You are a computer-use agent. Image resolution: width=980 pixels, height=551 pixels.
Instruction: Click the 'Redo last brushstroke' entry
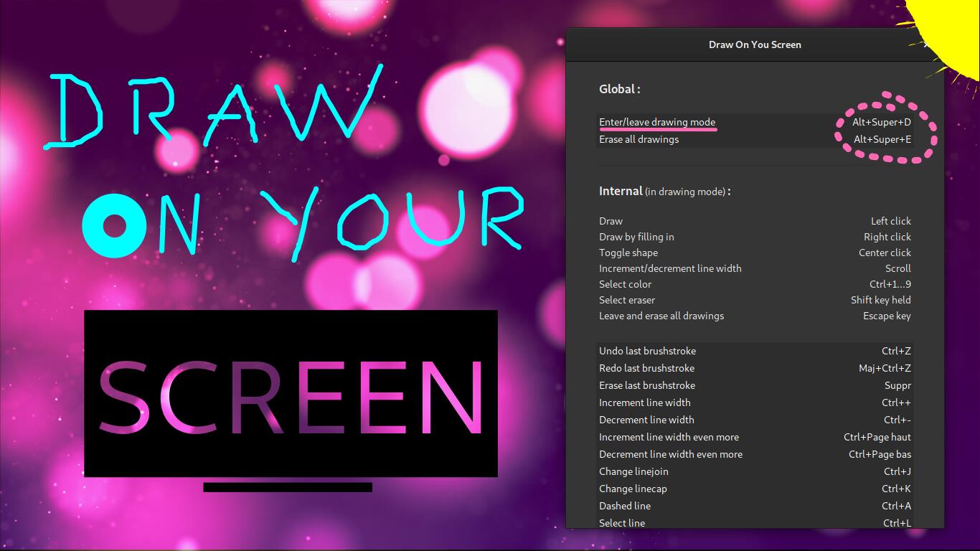pos(646,368)
